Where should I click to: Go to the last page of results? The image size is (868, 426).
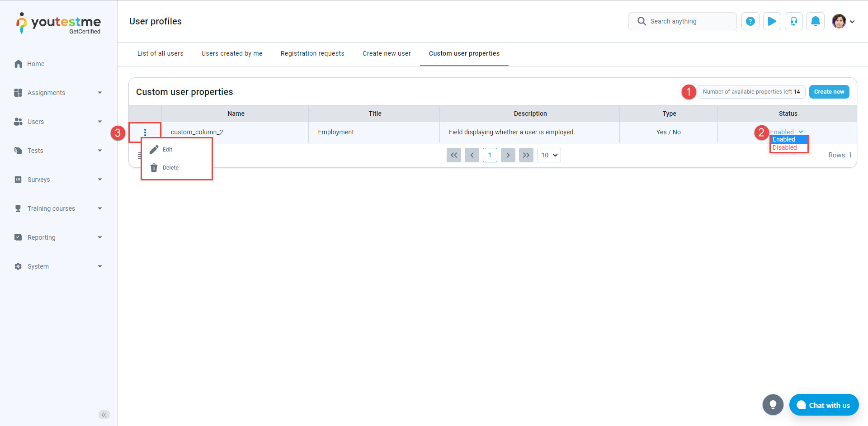526,155
